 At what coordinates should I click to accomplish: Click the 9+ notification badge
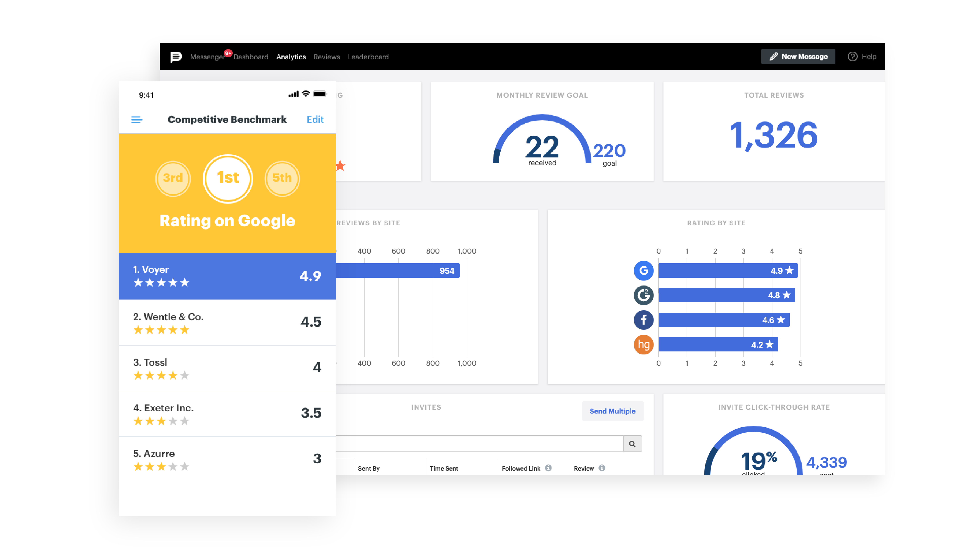(x=228, y=53)
